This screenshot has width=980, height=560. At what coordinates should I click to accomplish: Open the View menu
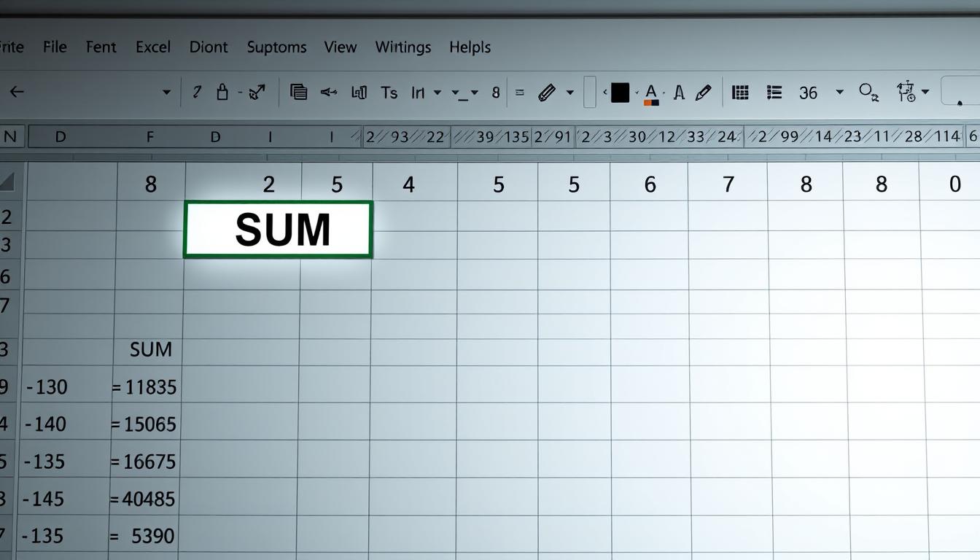[x=341, y=47]
